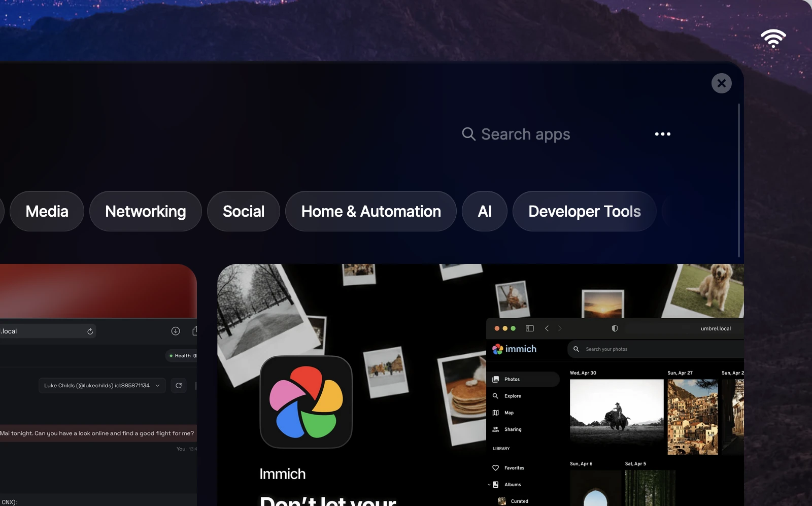The image size is (812, 506).
Task: Click the Photos icon in Immich sidebar
Action: click(x=495, y=379)
